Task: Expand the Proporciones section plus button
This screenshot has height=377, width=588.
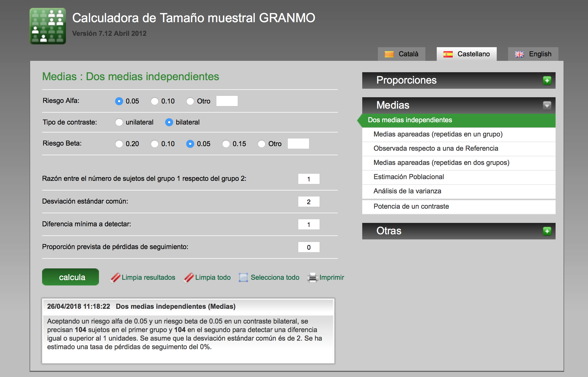Action: coord(547,80)
